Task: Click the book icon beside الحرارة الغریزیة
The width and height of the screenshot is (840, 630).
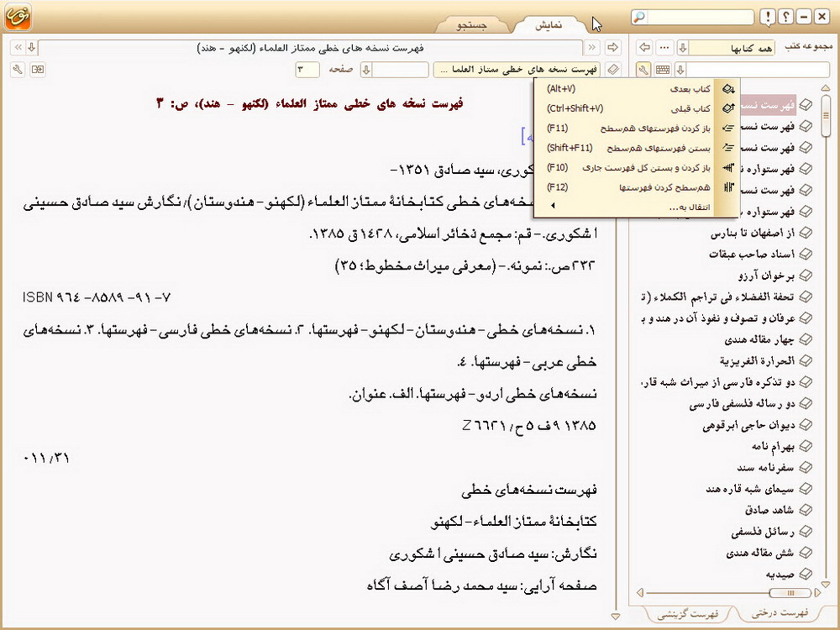Action: [806, 361]
